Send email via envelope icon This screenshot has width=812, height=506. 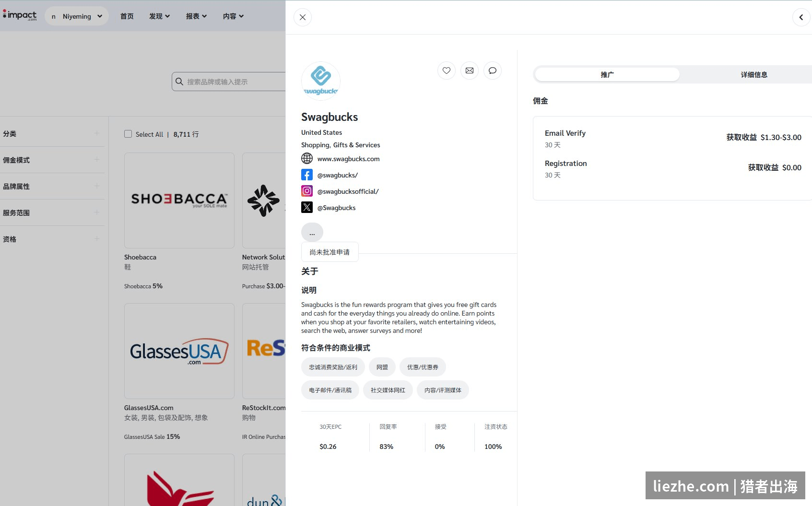coord(470,71)
